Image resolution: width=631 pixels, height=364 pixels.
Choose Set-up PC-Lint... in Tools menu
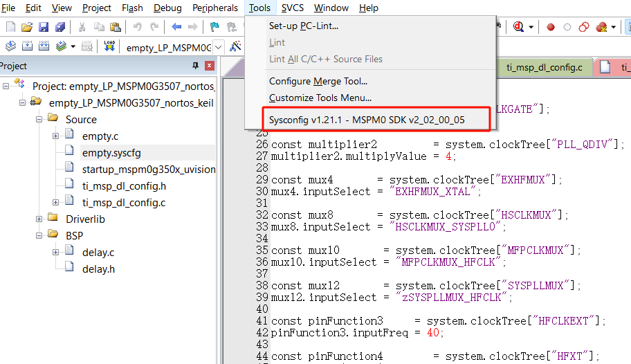370,26
